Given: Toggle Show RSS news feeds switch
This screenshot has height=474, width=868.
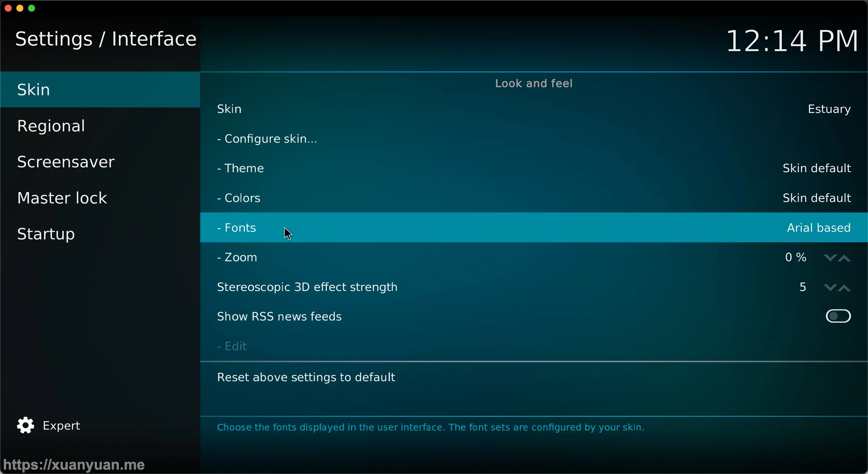Looking at the screenshot, I should click(x=839, y=316).
